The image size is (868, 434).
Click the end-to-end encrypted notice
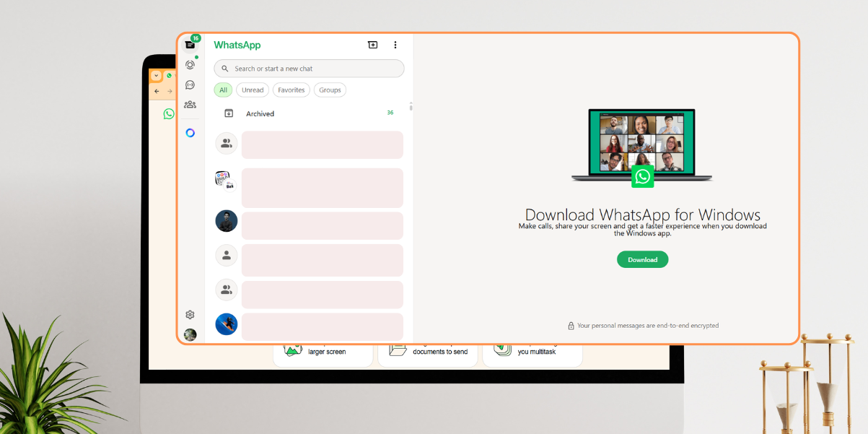[642, 326]
